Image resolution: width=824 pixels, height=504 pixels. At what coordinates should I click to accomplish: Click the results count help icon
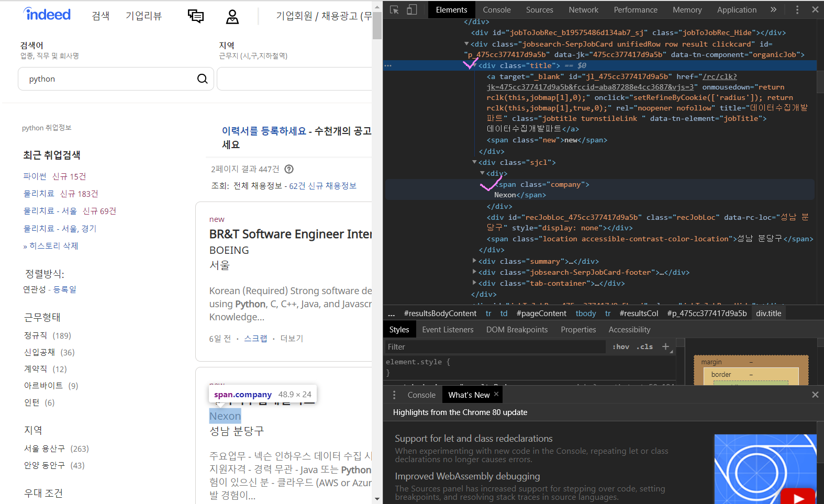click(289, 169)
